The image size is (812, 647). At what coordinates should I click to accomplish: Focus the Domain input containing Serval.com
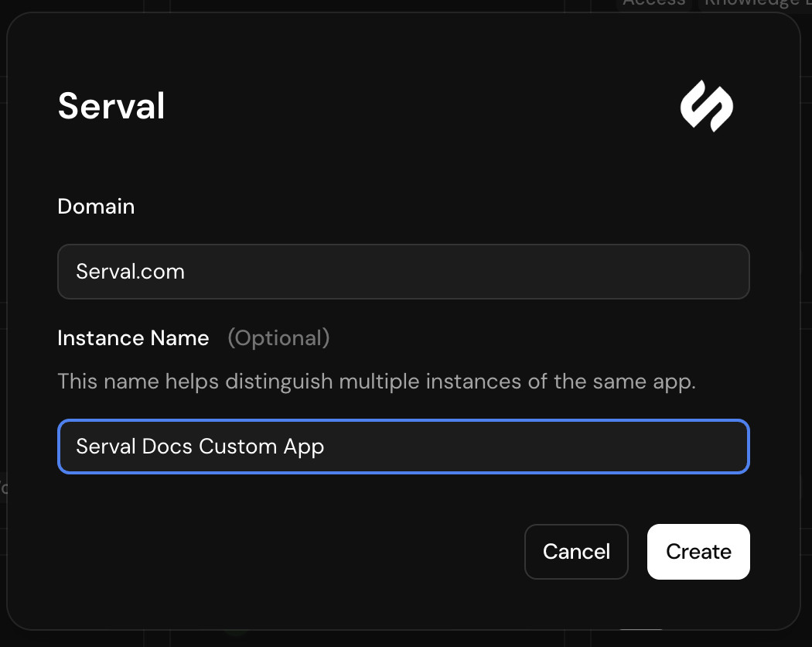coord(403,271)
